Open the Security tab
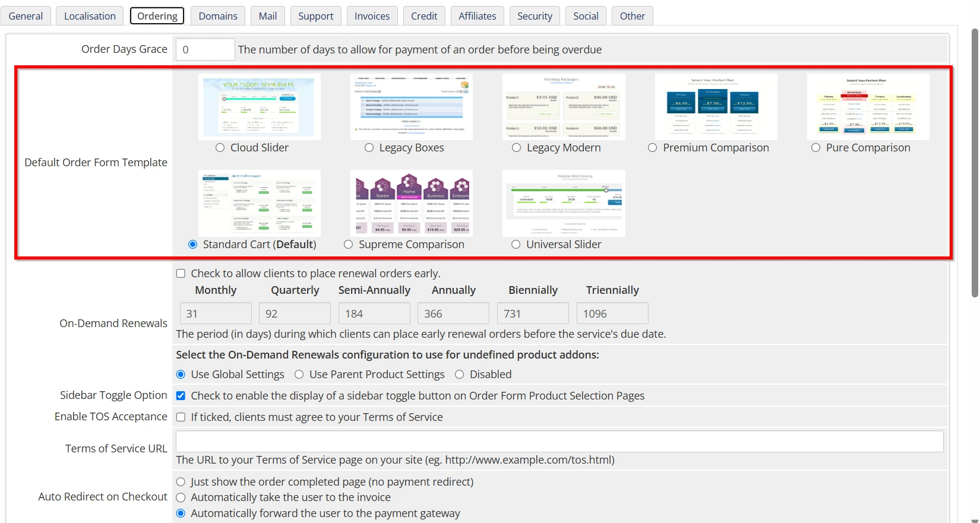 pos(535,16)
